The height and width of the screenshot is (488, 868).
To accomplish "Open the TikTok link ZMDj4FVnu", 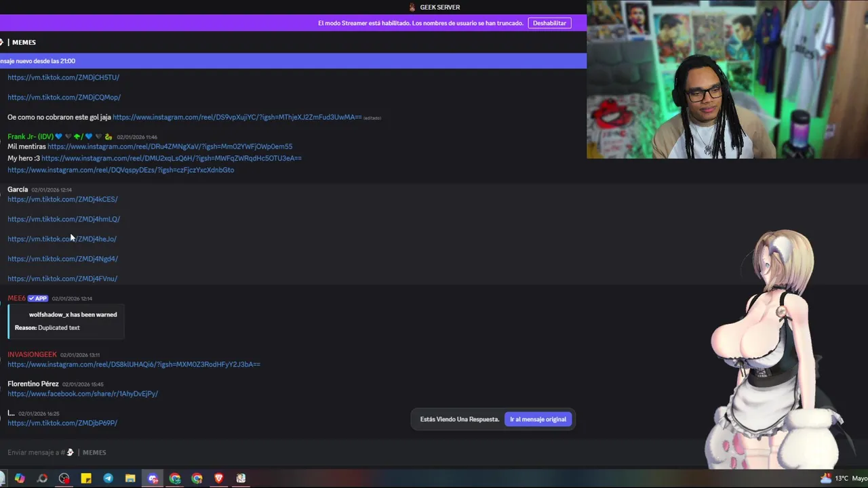I will (x=62, y=279).
